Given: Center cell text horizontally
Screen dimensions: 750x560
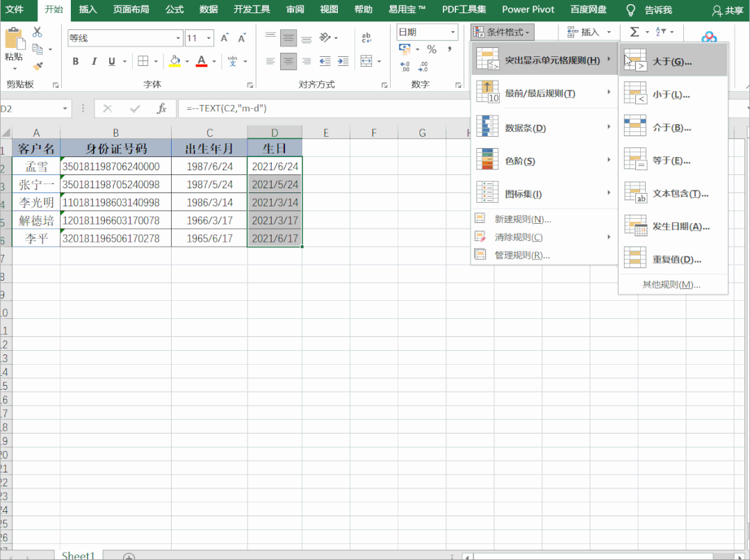Looking at the screenshot, I should 288,61.
